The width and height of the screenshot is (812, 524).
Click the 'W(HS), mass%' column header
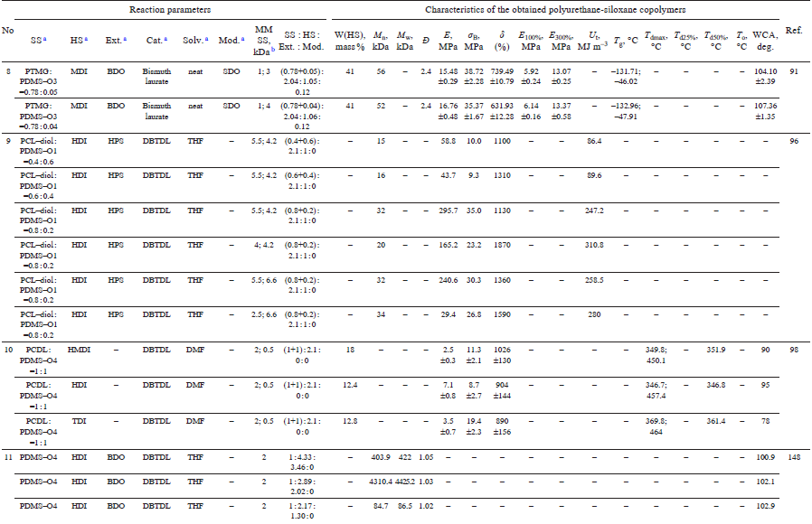[350, 41]
